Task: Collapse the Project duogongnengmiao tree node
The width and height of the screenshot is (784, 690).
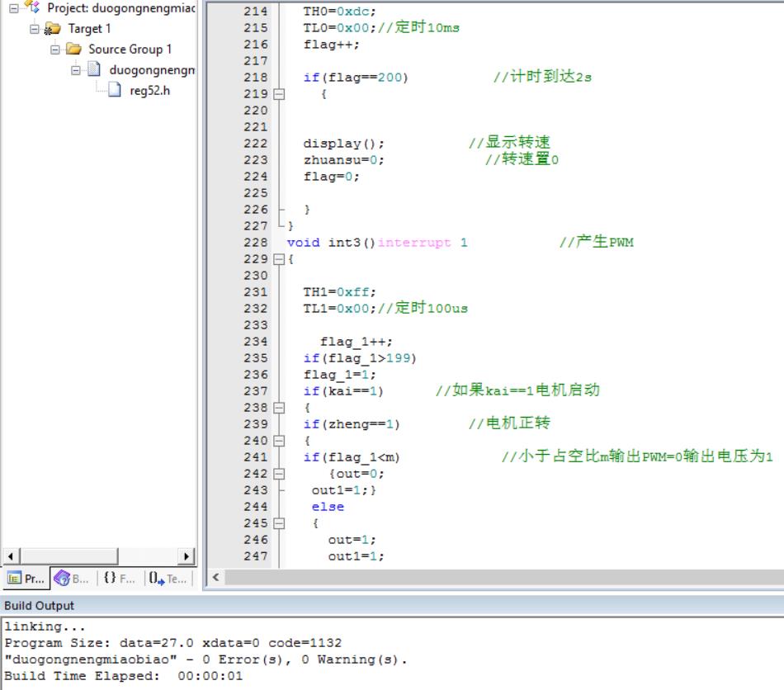Action: pyautogui.click(x=14, y=8)
